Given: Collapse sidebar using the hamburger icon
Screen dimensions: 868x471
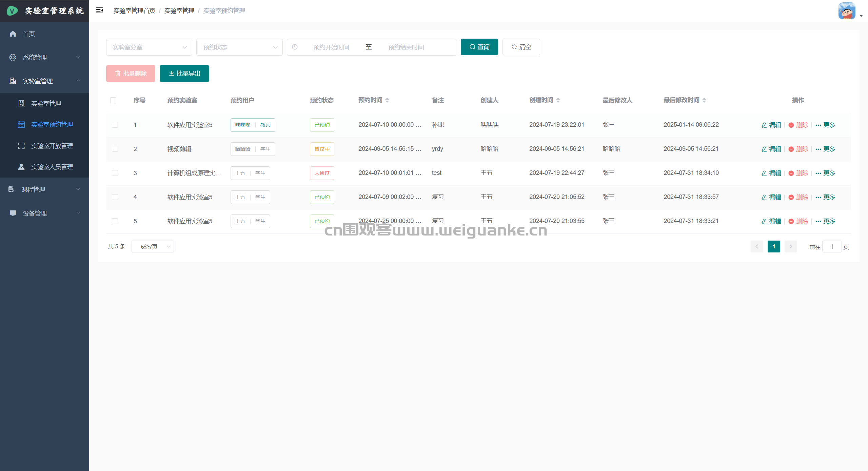Looking at the screenshot, I should (x=99, y=11).
